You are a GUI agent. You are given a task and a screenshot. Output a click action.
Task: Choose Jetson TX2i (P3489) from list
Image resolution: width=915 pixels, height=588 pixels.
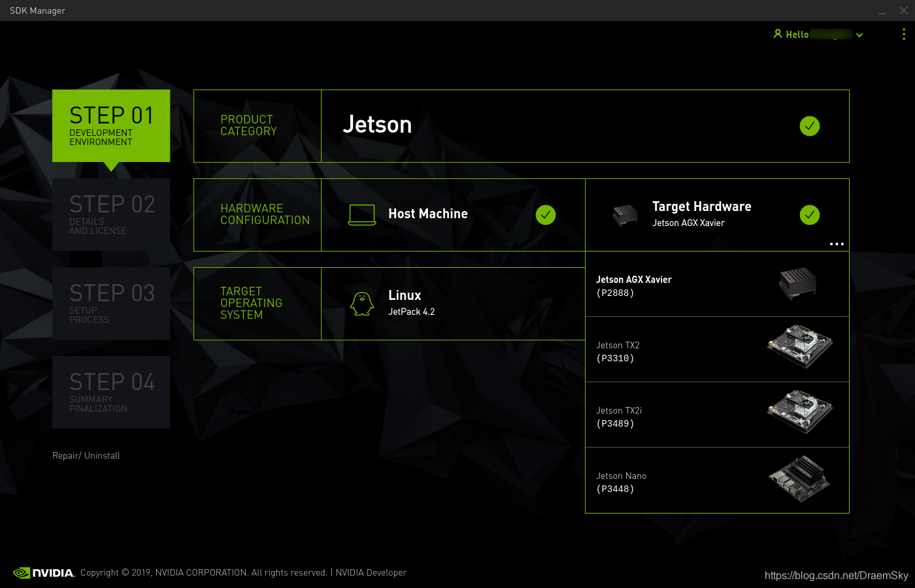click(717, 415)
